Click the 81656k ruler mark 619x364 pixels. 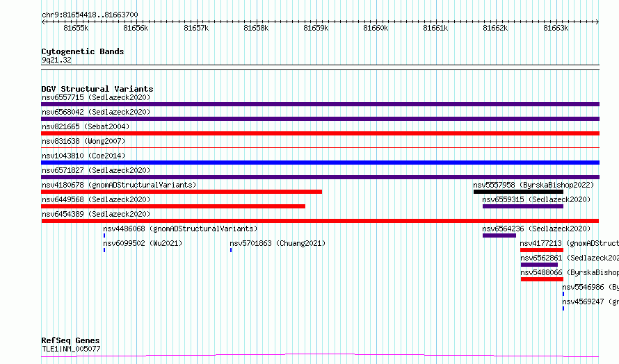(136, 28)
